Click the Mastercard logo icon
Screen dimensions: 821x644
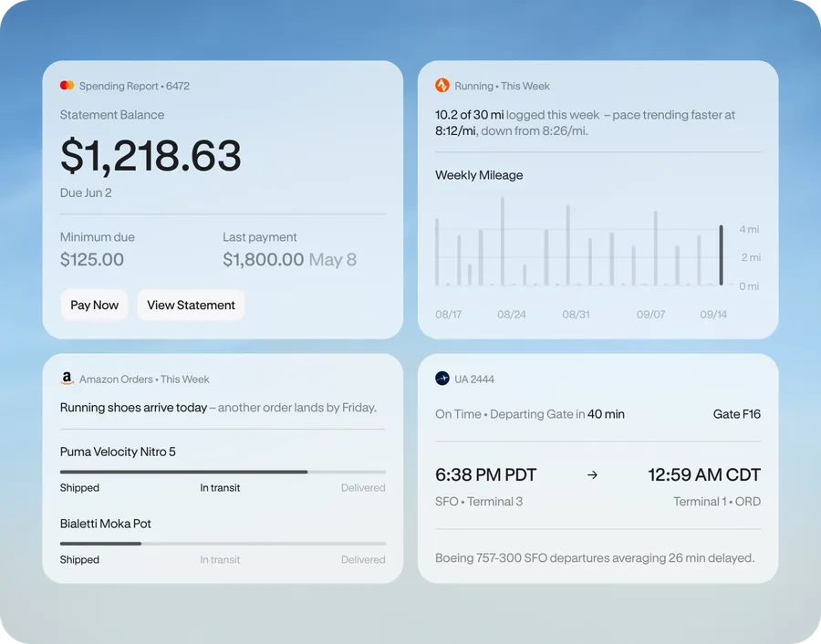pyautogui.click(x=67, y=86)
